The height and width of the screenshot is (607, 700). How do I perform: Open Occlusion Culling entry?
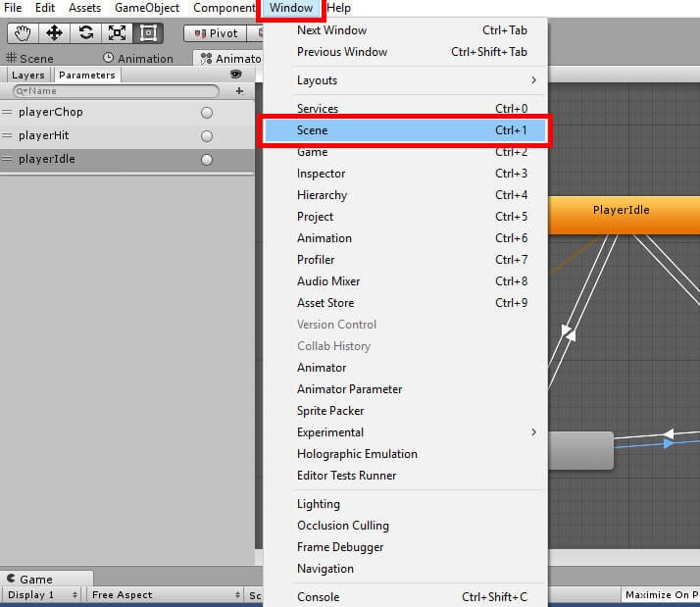click(405, 526)
